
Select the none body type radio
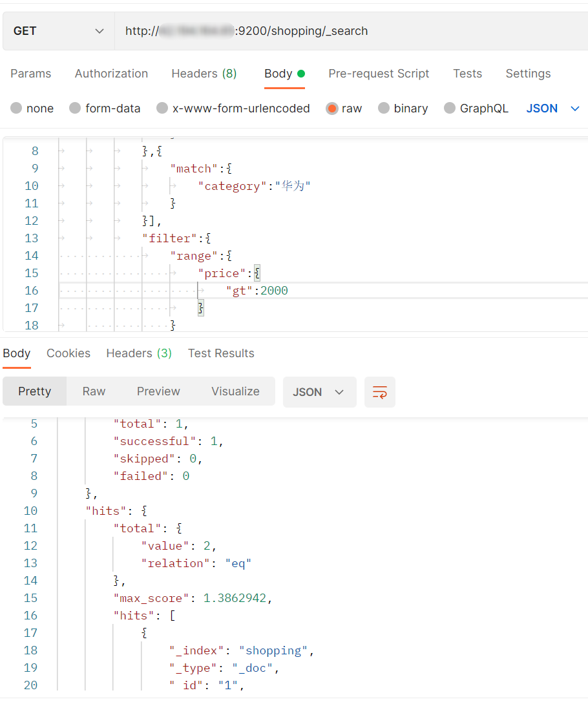point(16,109)
